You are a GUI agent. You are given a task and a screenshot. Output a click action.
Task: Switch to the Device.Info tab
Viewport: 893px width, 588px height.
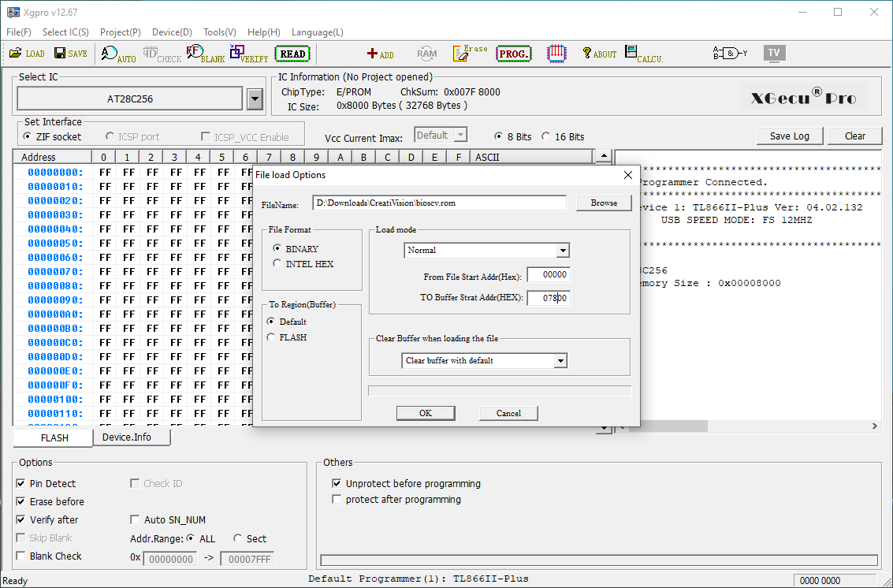click(x=126, y=437)
